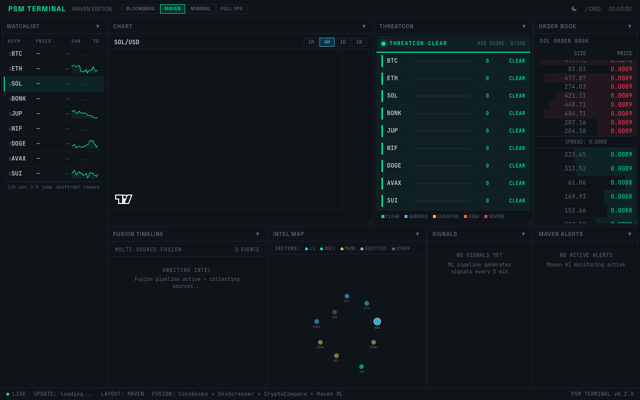Switch to the FULL OPS layout tab
640x400 pixels.
click(231, 9)
